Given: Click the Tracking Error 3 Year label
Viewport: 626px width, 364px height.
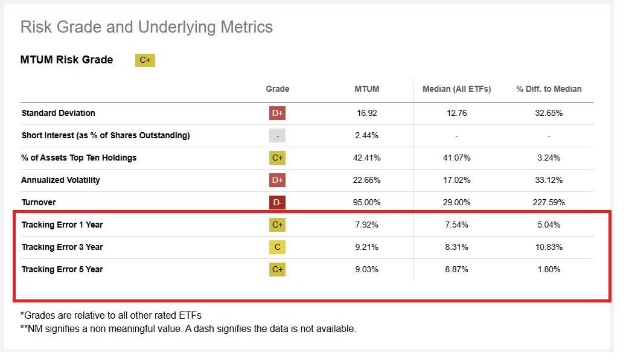Looking at the screenshot, I should 62,247.
